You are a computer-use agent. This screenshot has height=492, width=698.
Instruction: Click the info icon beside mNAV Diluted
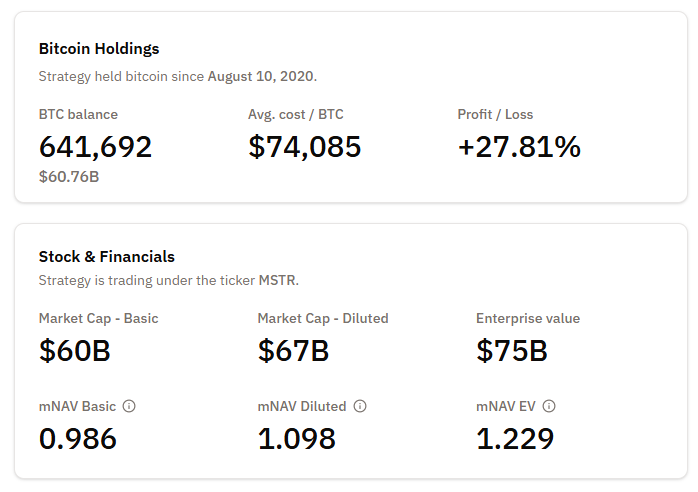coord(360,407)
